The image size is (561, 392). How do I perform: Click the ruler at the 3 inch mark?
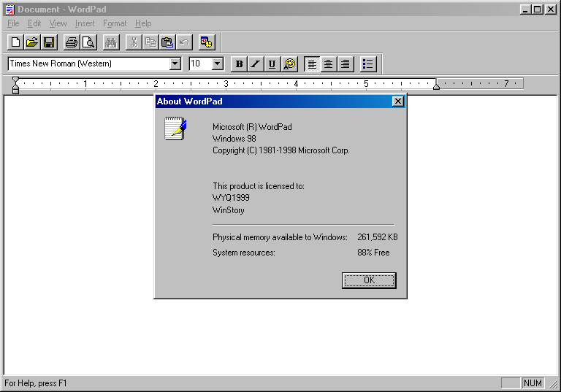pos(226,84)
